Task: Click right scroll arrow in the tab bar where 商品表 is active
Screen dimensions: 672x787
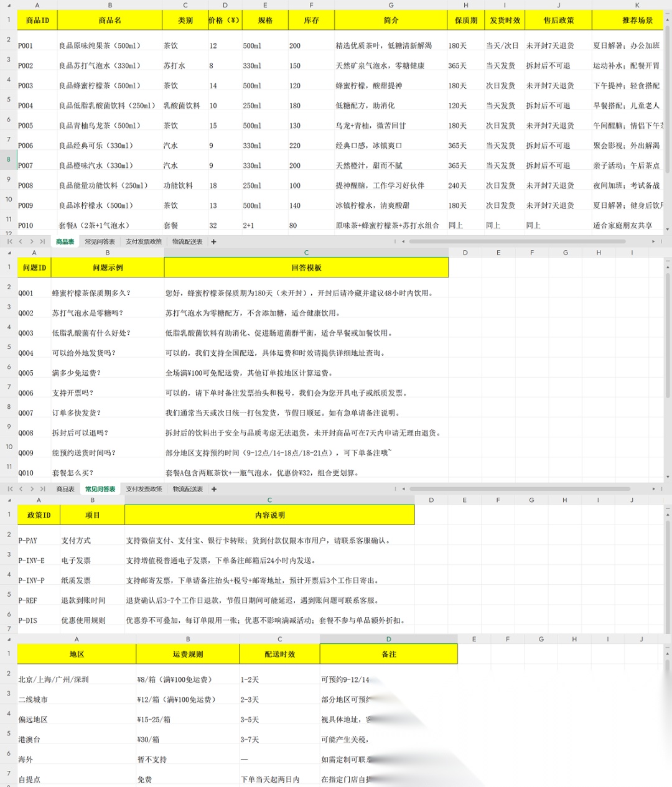Action: coord(653,241)
